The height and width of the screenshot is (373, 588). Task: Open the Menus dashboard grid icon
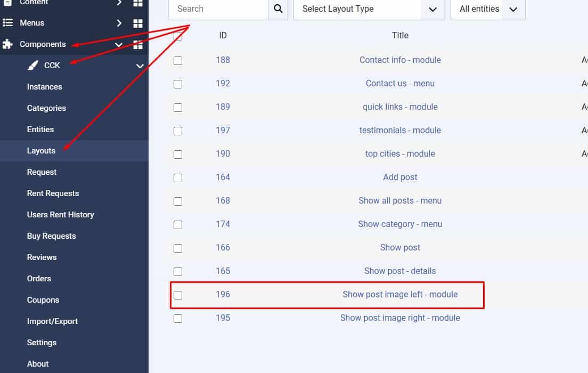pos(138,23)
